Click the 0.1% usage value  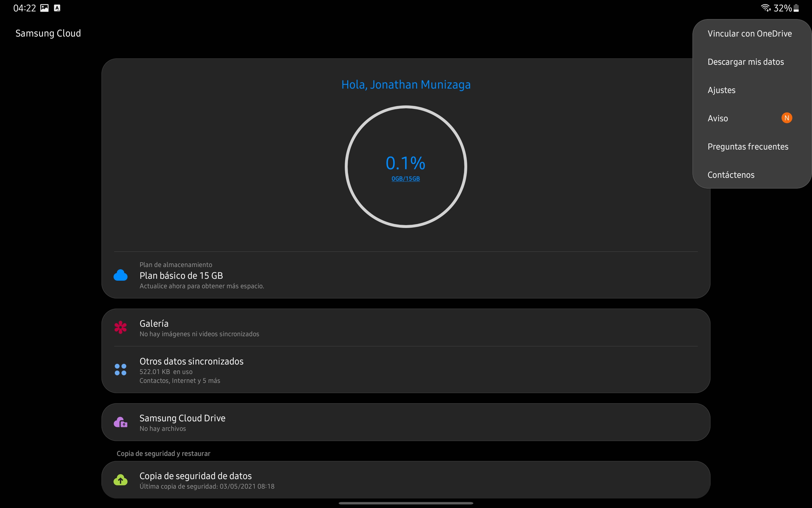coord(405,163)
